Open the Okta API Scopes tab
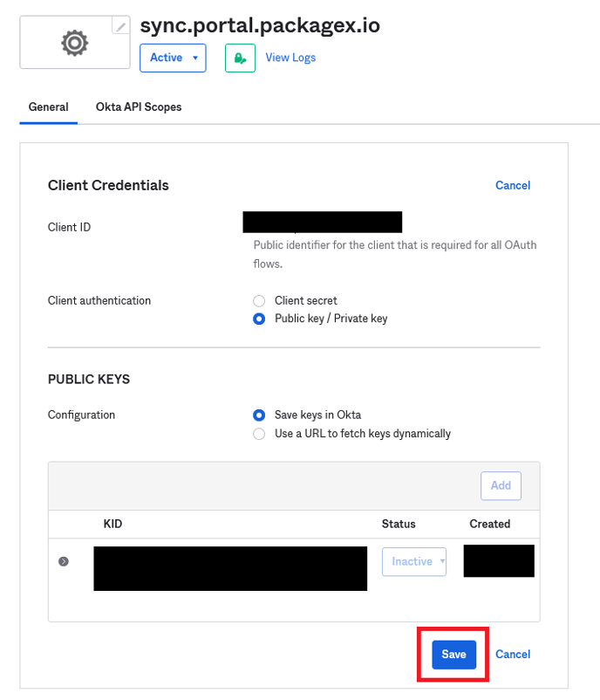The image size is (600, 700). pyautogui.click(x=139, y=107)
